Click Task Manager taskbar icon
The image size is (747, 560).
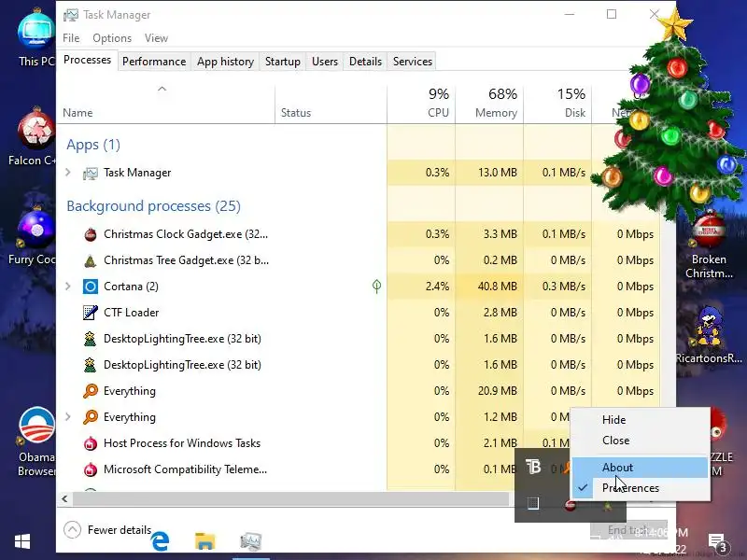pos(251,541)
